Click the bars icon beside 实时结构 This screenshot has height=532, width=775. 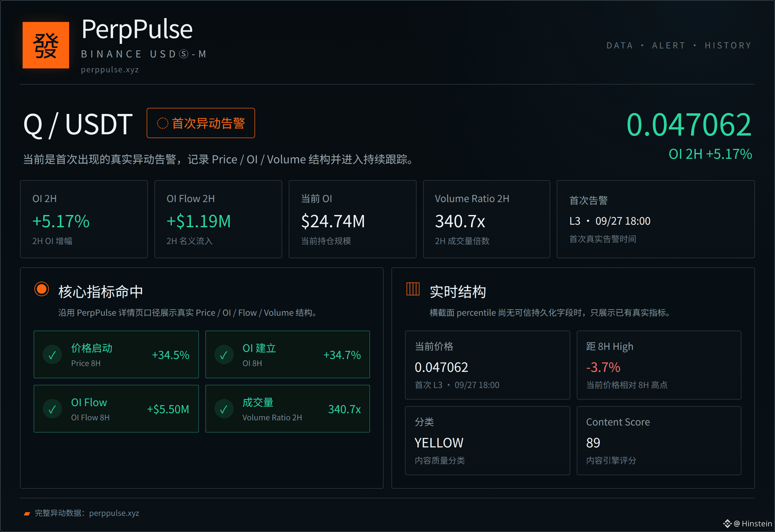[x=412, y=289]
